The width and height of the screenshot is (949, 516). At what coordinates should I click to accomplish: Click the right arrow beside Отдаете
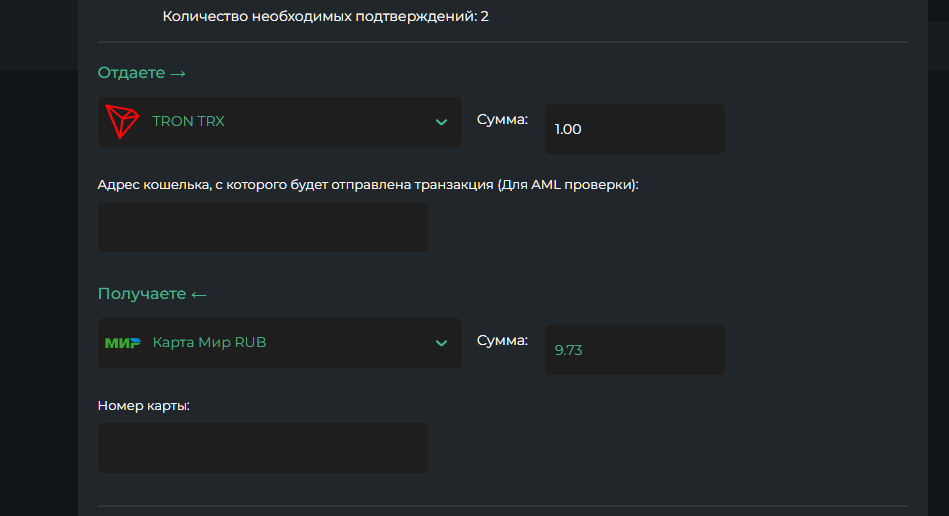[x=178, y=73]
